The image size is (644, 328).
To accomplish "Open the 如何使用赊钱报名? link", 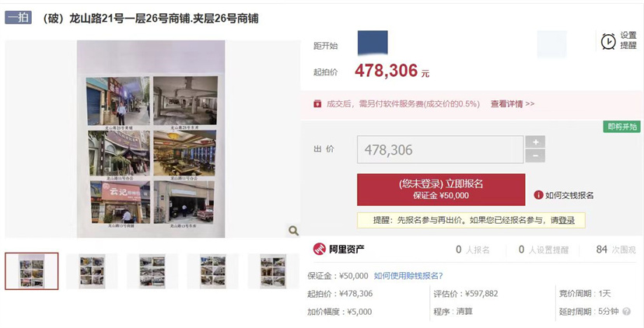I will (408, 276).
